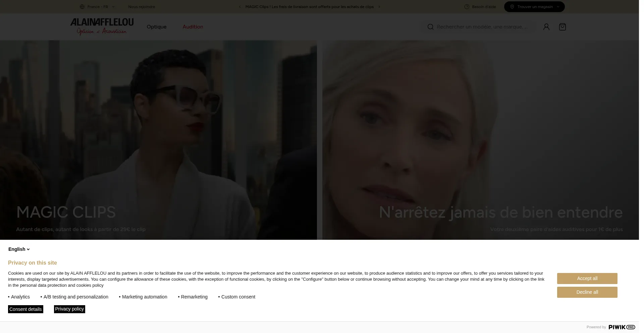Open the Optique menu

click(156, 27)
